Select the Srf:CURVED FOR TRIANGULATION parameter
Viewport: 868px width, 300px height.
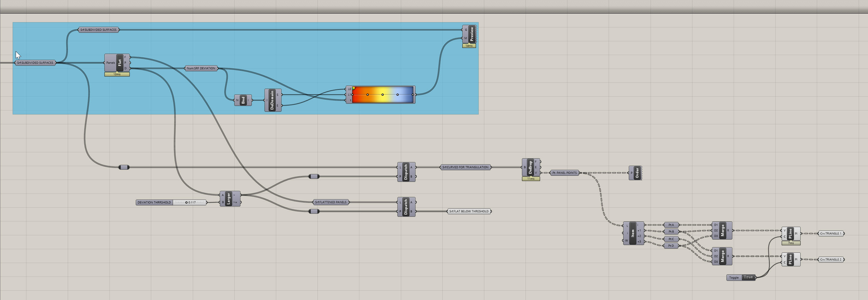click(x=465, y=167)
